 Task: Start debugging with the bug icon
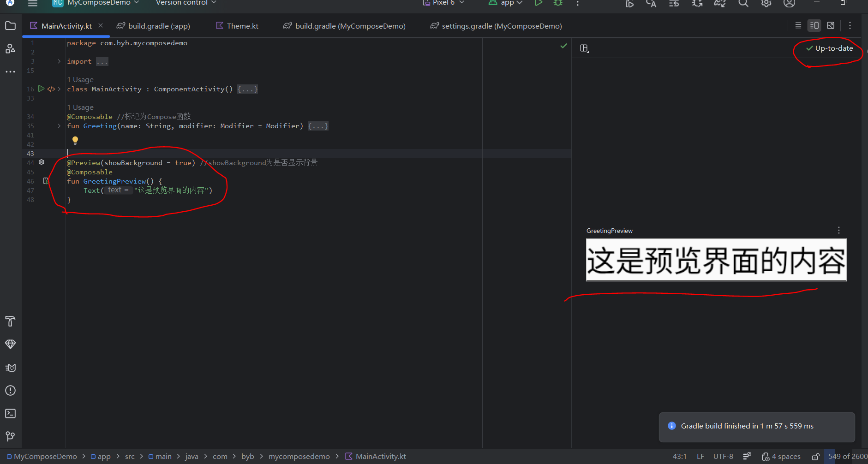(558, 3)
